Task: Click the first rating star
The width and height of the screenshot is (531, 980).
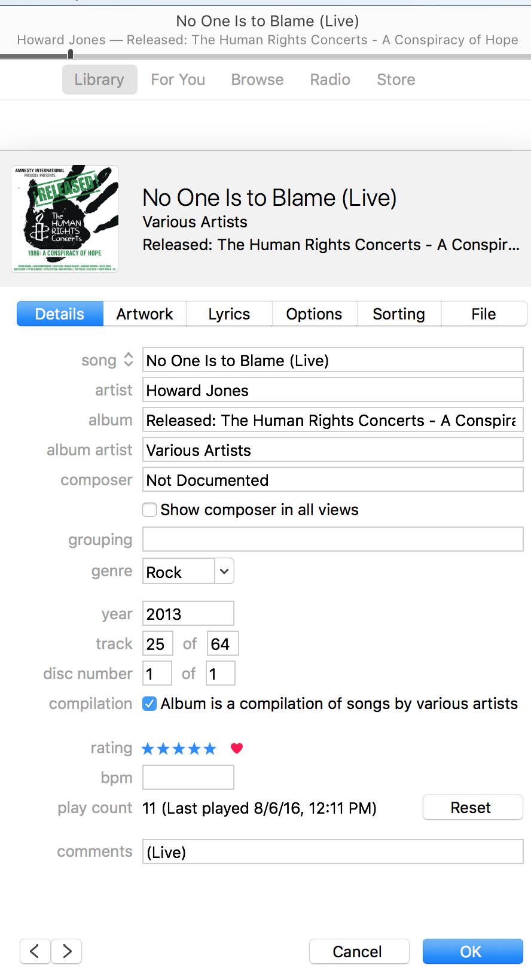Action: pos(148,748)
